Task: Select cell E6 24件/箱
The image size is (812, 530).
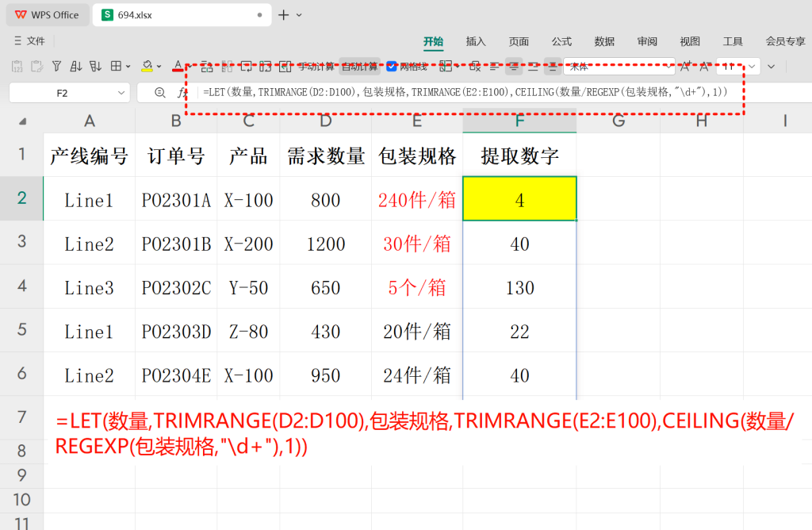Action: (417, 374)
